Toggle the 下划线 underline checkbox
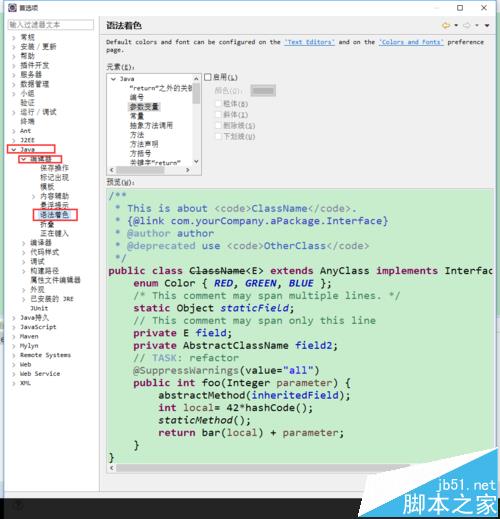The height and width of the screenshot is (519, 500). tap(218, 136)
